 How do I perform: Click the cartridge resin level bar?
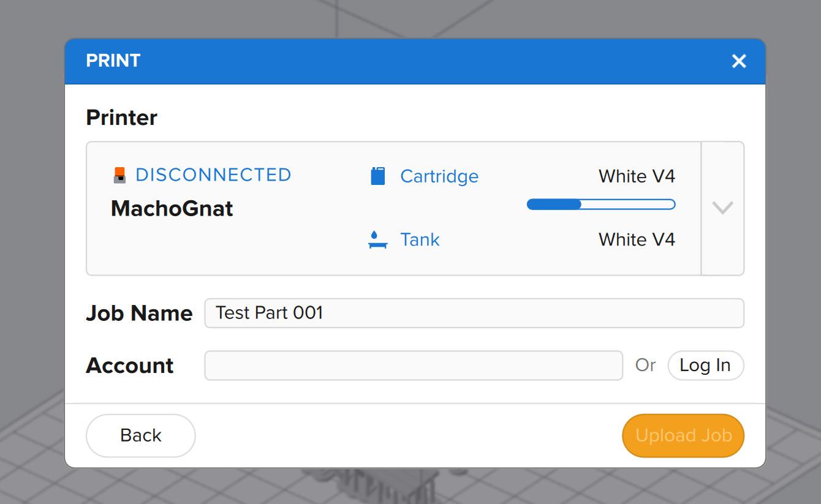click(x=601, y=205)
